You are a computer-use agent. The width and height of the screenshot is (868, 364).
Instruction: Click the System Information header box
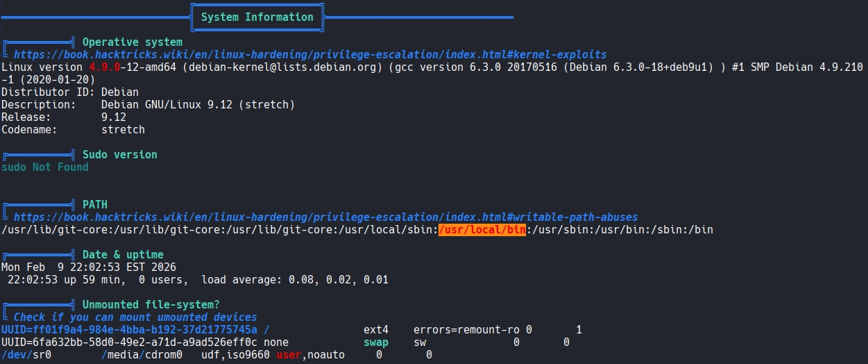point(257,17)
